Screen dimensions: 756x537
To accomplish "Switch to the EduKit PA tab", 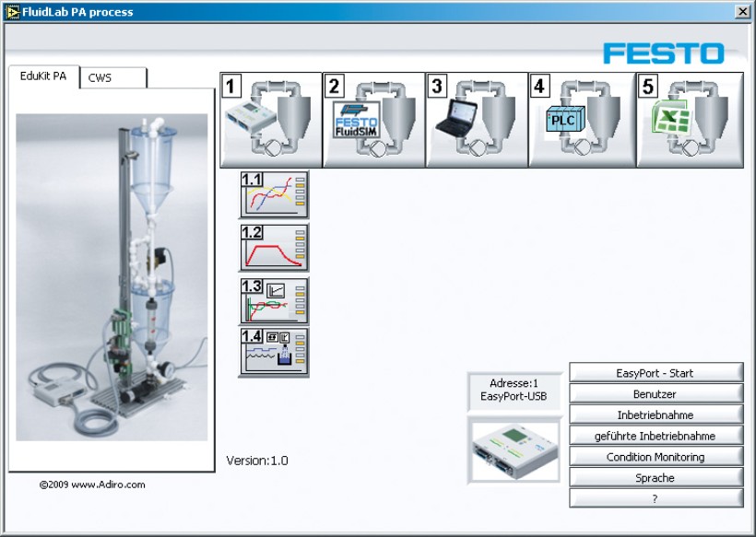I will (43, 76).
